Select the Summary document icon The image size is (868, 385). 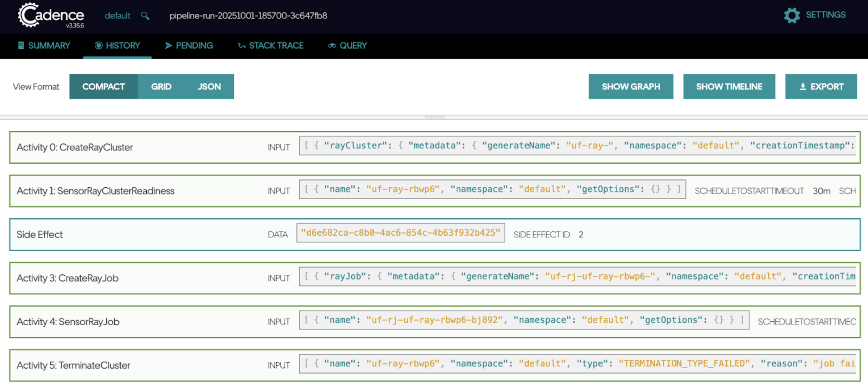tap(21, 45)
